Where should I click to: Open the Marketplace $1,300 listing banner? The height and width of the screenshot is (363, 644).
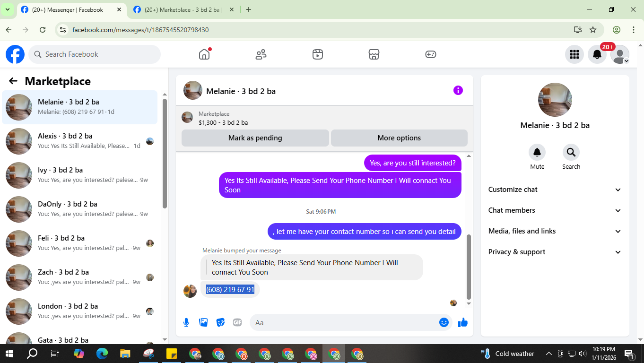pyautogui.click(x=324, y=118)
